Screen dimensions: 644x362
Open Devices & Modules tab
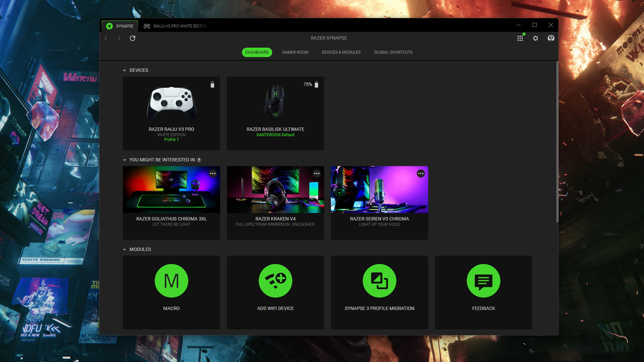pyautogui.click(x=341, y=52)
